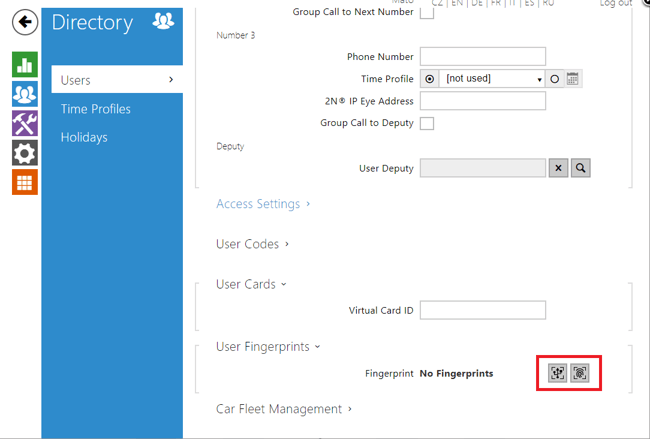650x439 pixels.
Task: Expand the User Codes section
Action: 252,244
